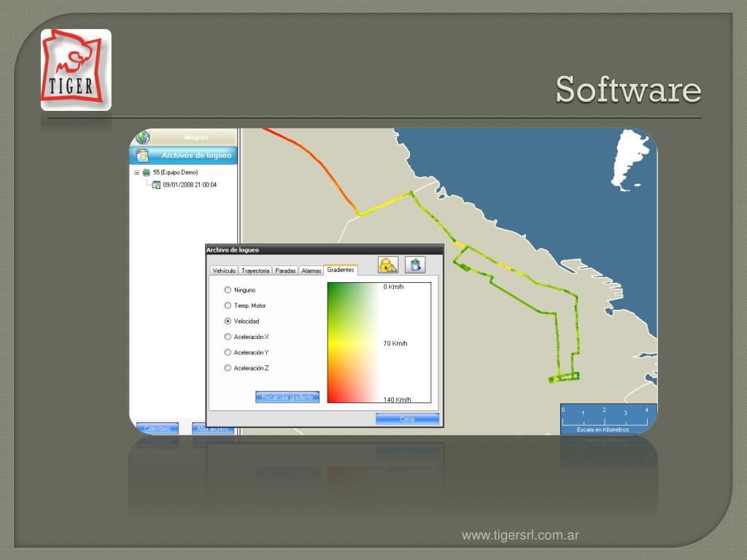The image size is (747, 560).
Task: Click the Abrir archivo button
Action: 213,429
